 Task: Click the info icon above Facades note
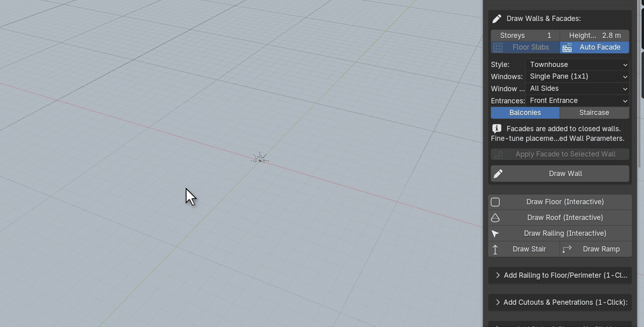496,129
